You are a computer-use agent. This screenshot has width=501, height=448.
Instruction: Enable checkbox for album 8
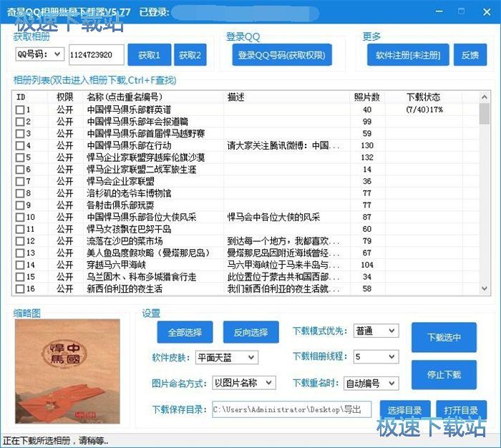coord(20,193)
